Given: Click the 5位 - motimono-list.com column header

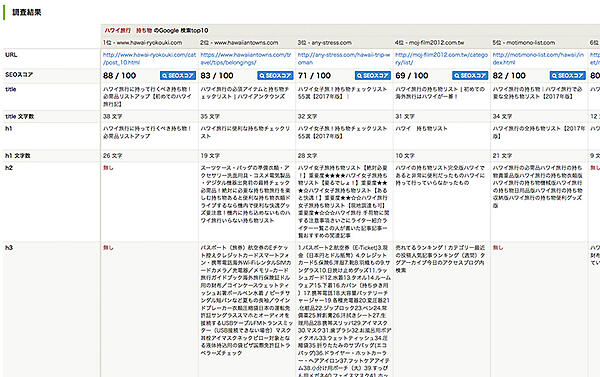Looking at the screenshot, I should (x=523, y=42).
